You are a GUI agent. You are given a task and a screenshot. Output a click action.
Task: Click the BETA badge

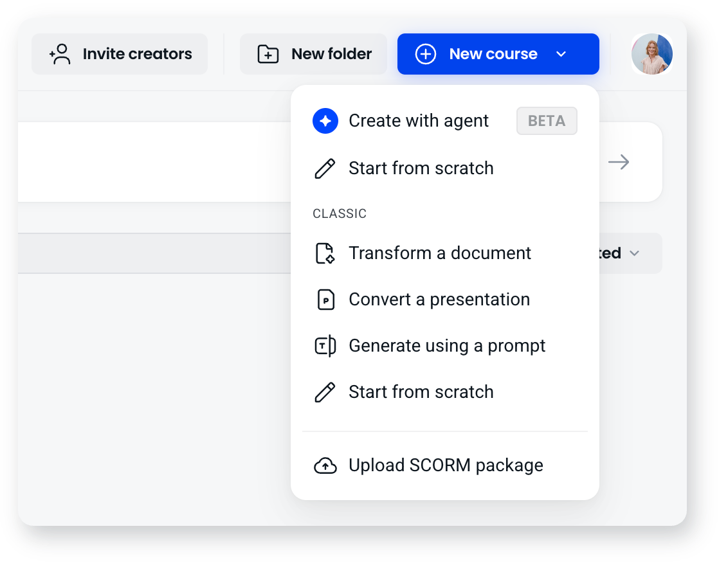click(x=547, y=121)
